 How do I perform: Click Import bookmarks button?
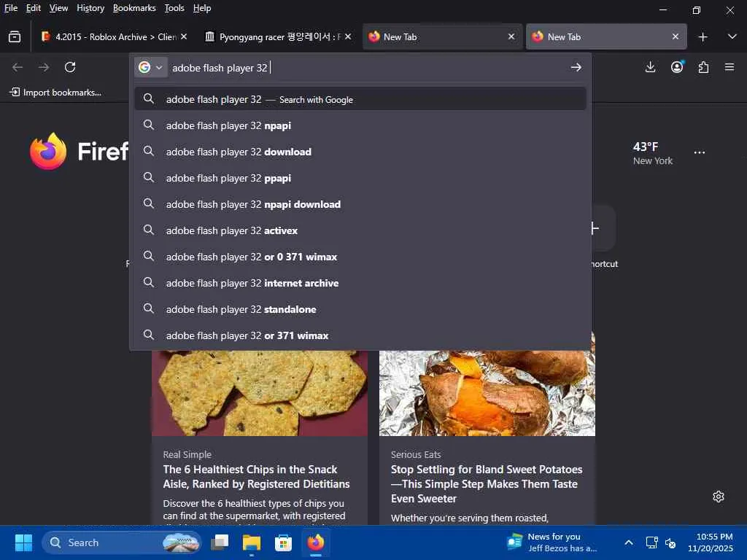point(55,93)
